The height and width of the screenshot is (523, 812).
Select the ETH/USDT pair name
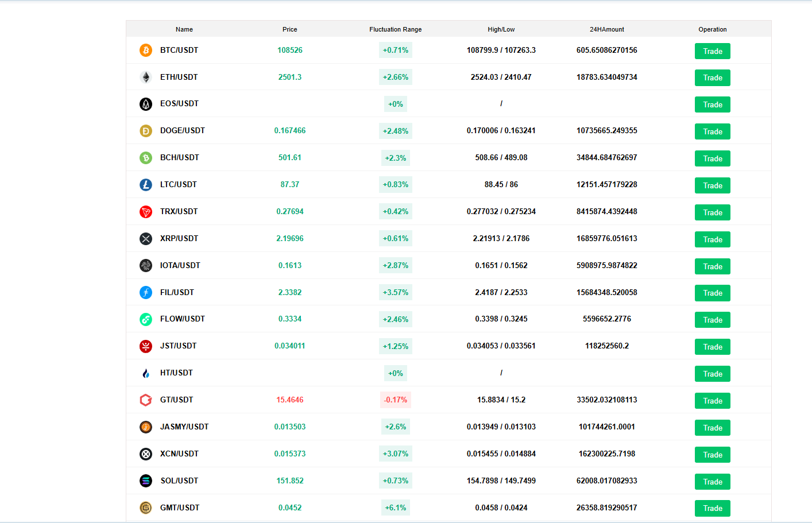point(179,77)
